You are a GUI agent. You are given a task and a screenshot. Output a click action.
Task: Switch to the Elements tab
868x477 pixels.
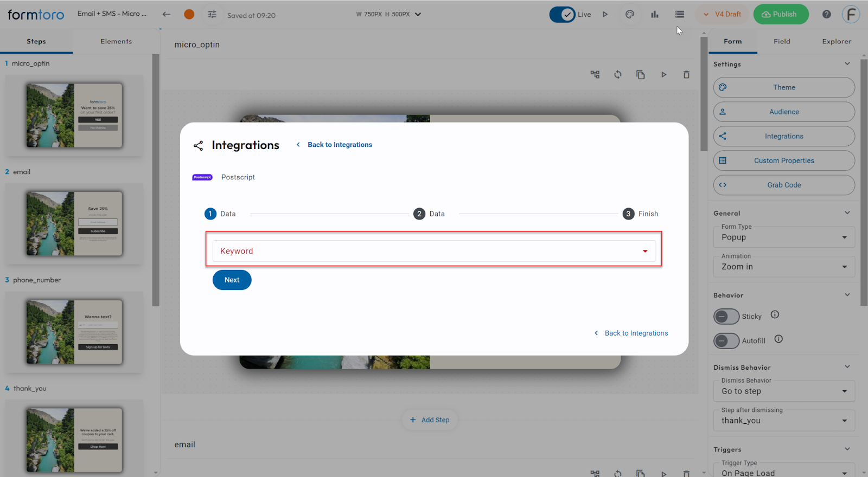pos(116,42)
